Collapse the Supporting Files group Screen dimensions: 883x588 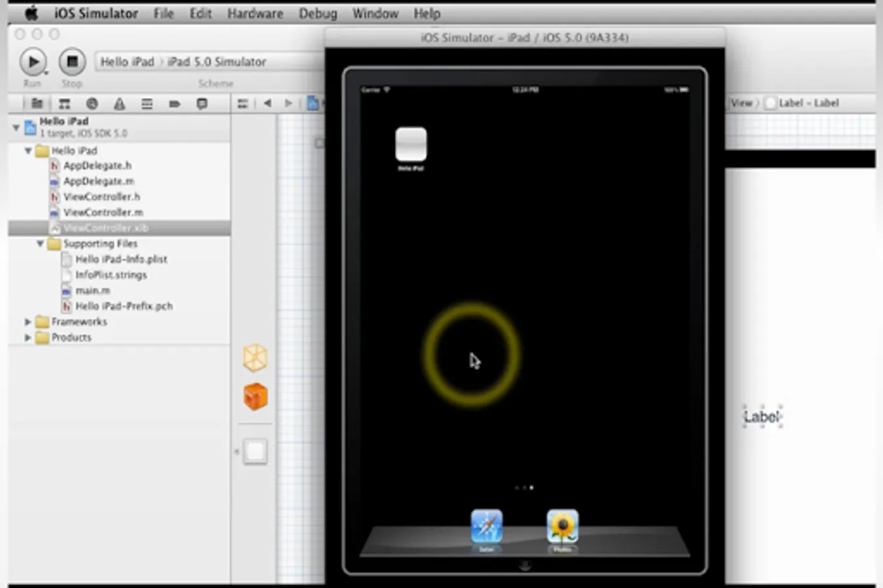tap(40, 243)
